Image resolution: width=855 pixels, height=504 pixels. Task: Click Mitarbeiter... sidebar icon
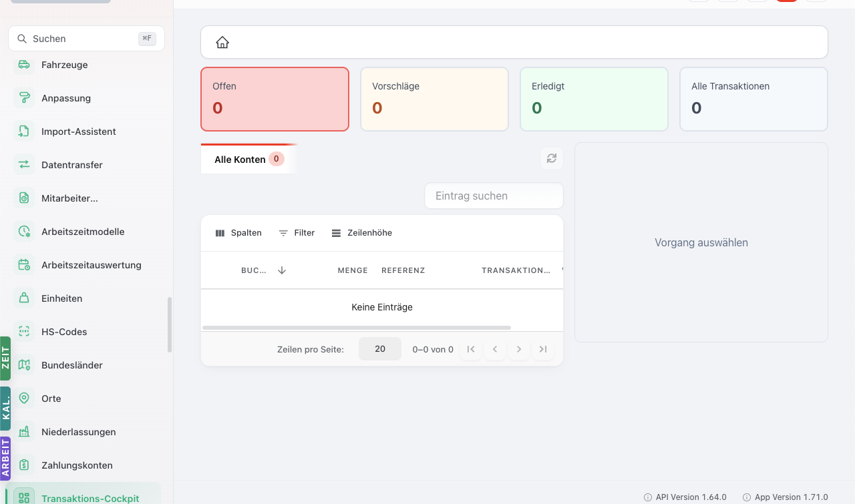[x=24, y=198]
